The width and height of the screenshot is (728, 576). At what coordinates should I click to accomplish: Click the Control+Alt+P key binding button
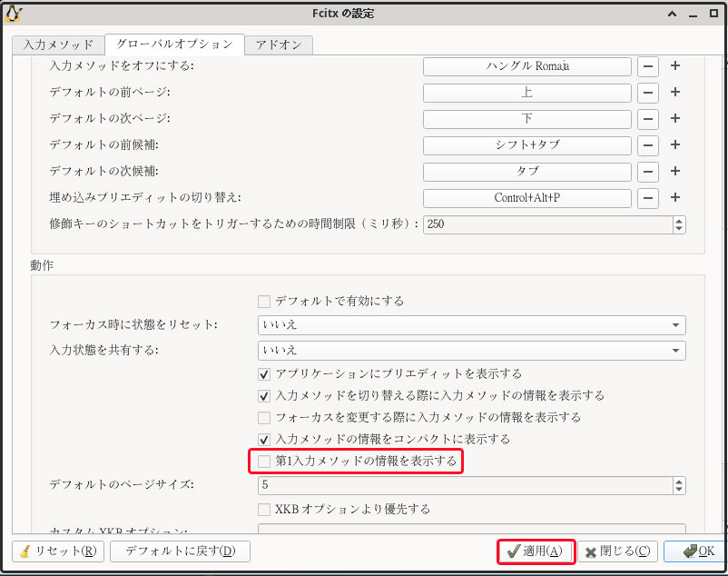(527, 198)
